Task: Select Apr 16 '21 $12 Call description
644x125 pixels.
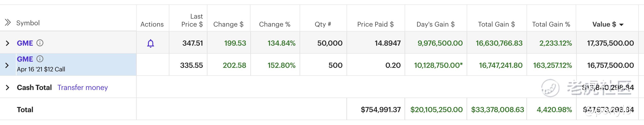Action: [x=41, y=69]
